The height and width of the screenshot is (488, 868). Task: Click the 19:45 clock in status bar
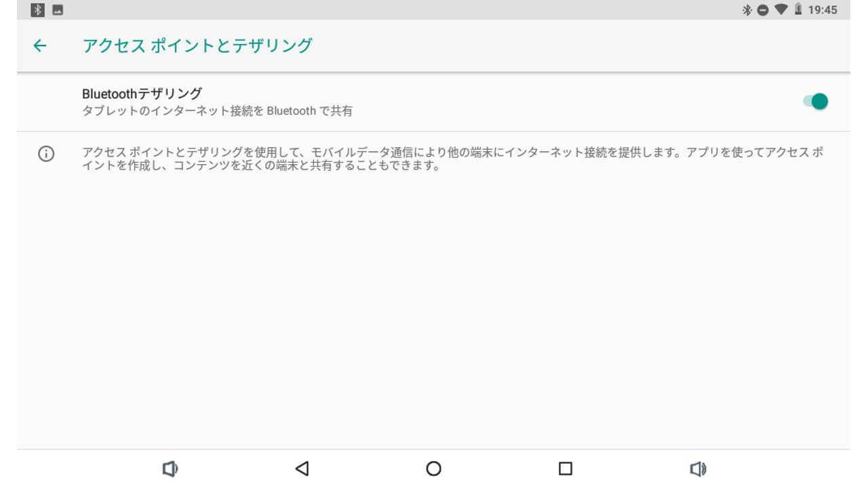coord(823,9)
